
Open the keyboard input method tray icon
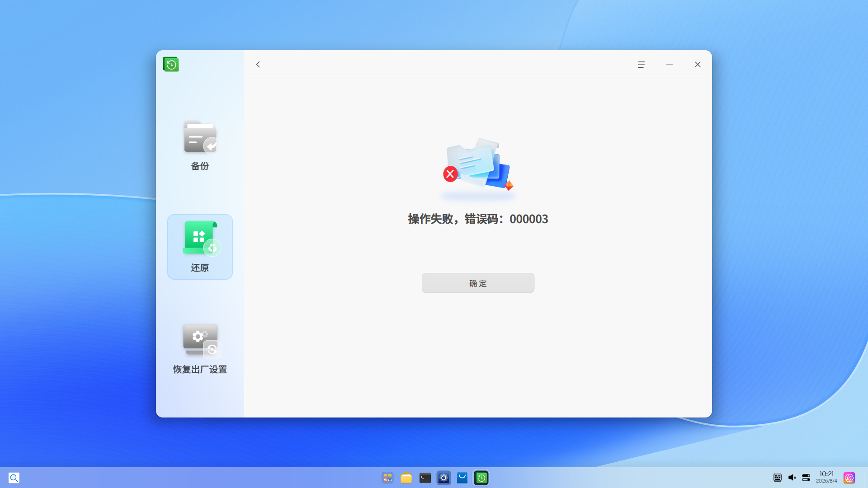coord(778,478)
